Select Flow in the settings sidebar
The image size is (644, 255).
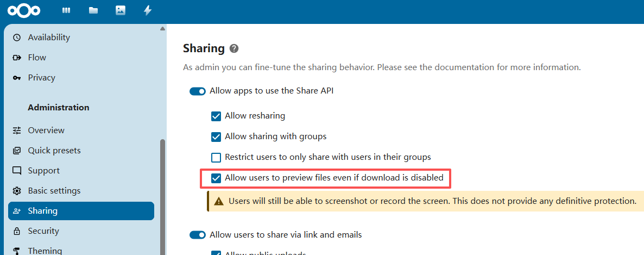click(x=37, y=58)
